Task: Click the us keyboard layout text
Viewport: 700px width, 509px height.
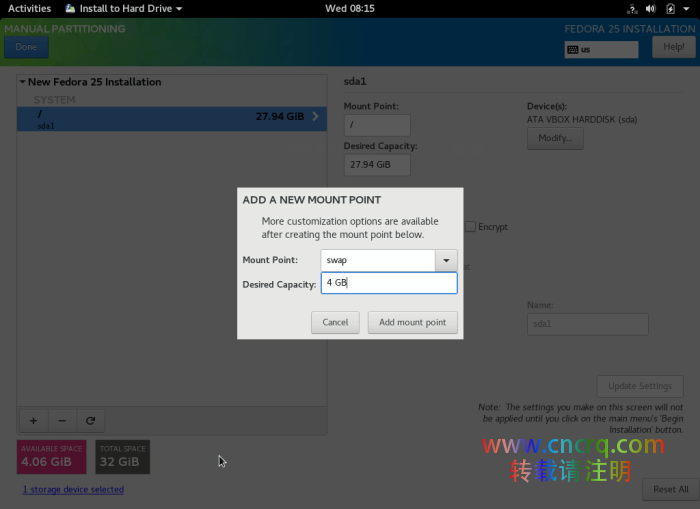Action: (x=586, y=50)
